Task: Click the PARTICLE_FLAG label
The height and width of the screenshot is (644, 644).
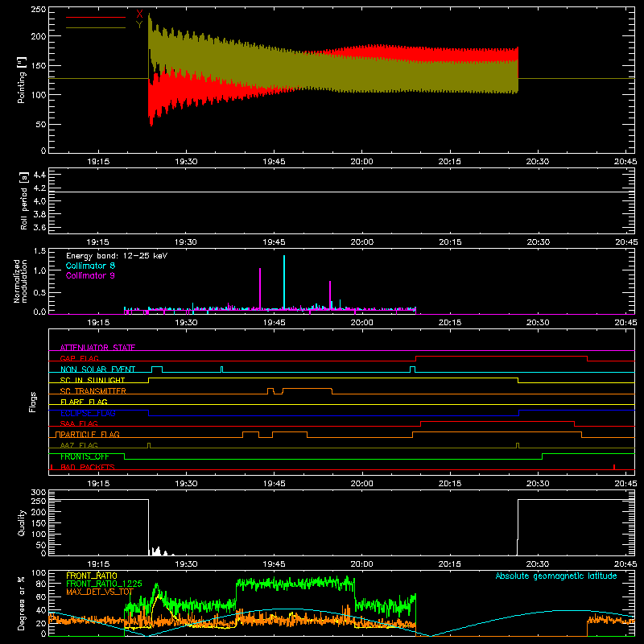Action: [x=90, y=434]
